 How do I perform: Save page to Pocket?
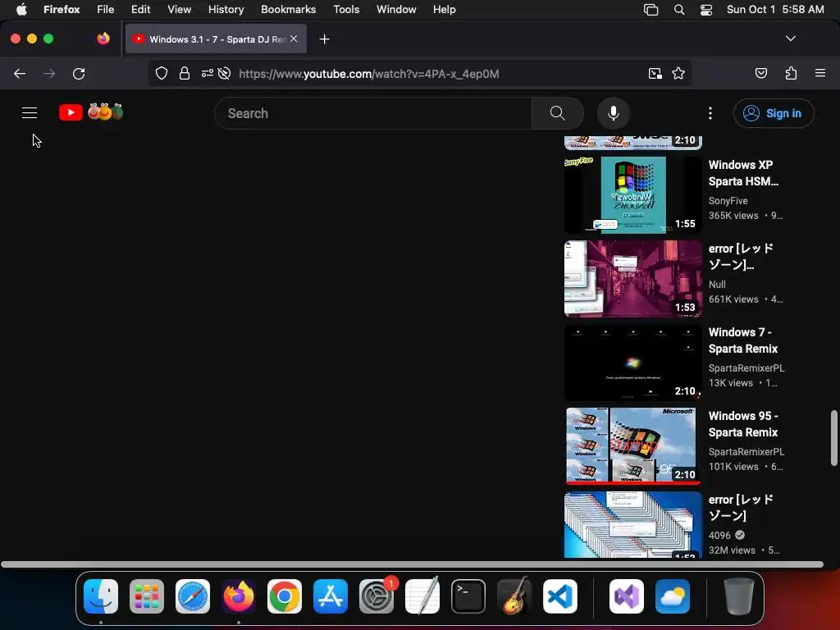point(760,73)
